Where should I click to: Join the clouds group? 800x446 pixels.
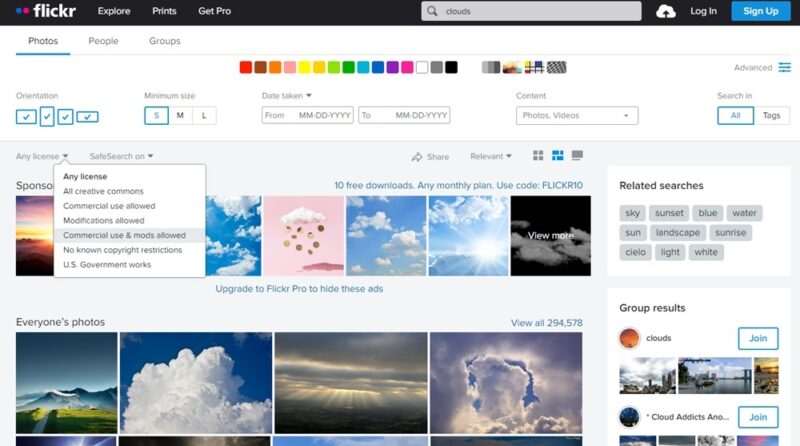(758, 338)
